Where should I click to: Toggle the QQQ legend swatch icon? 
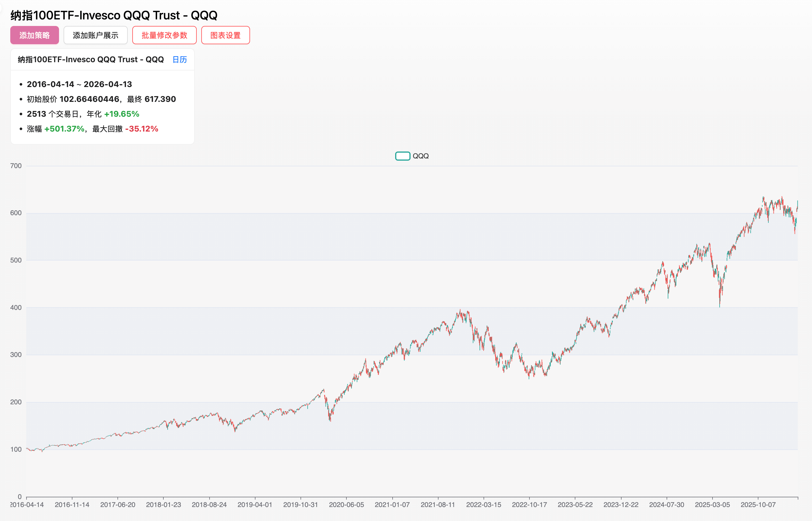(x=402, y=156)
